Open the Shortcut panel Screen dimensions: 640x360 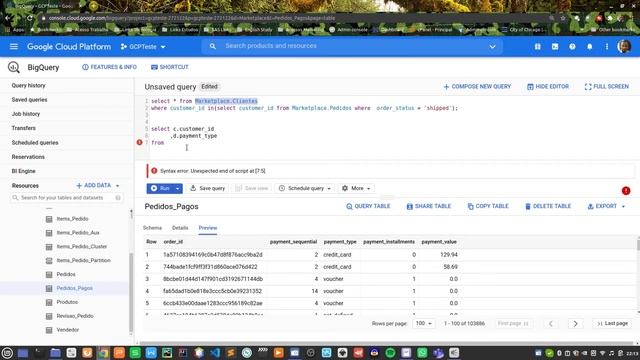pos(170,67)
